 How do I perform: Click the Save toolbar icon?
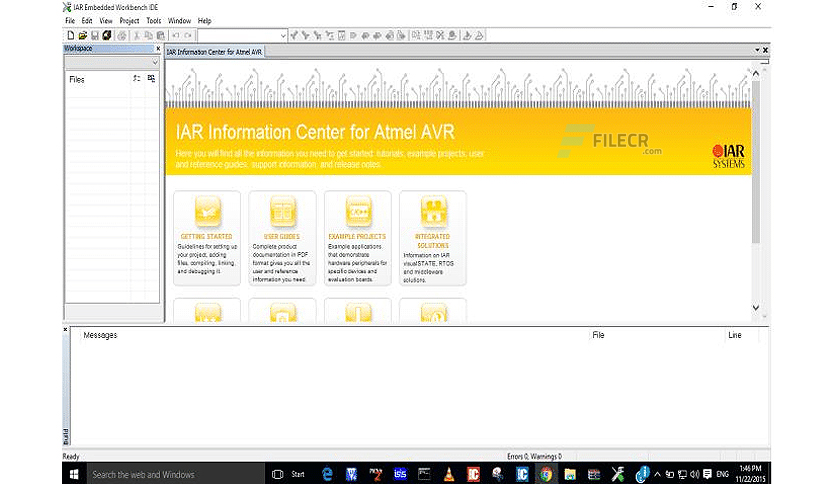tap(94, 35)
